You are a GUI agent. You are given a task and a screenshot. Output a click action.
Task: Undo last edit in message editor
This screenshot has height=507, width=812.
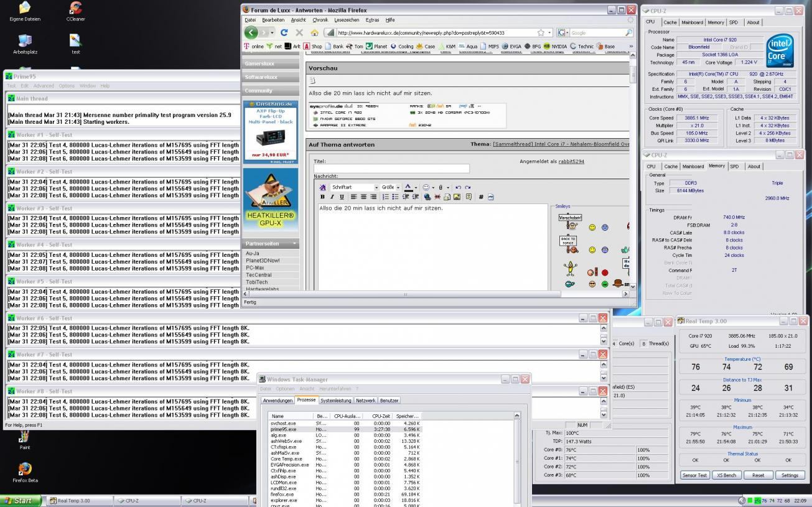pyautogui.click(x=458, y=187)
